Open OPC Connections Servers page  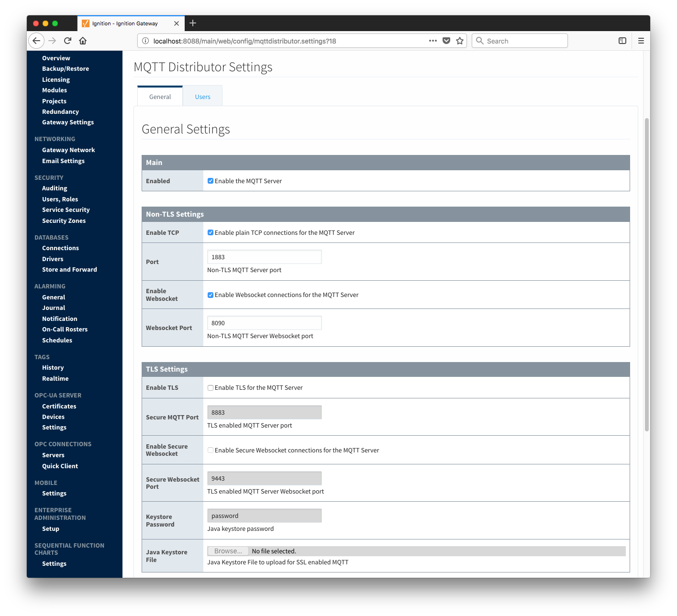(x=53, y=455)
